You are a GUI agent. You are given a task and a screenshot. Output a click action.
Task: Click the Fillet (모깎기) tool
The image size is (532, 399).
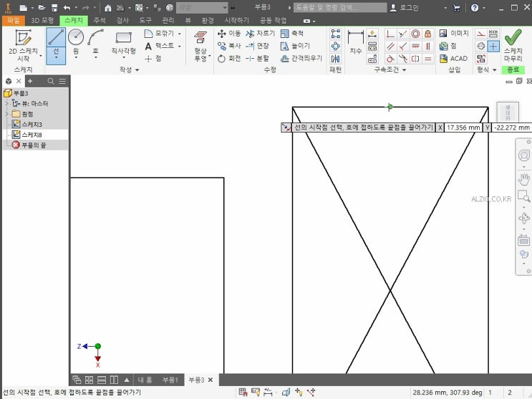point(159,33)
